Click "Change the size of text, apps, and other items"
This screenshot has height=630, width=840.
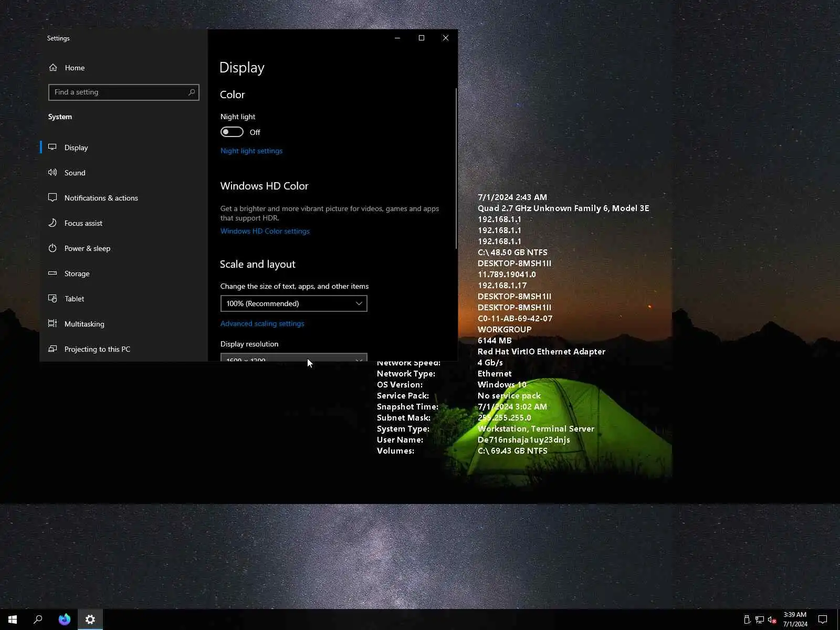point(295,286)
